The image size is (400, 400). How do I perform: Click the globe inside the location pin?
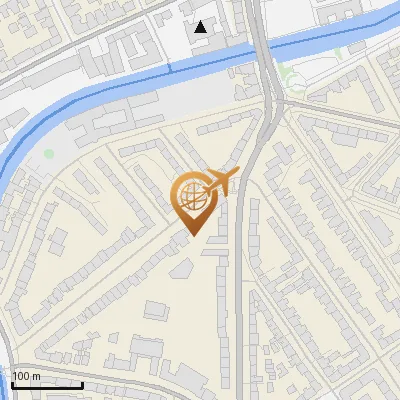[x=194, y=196]
